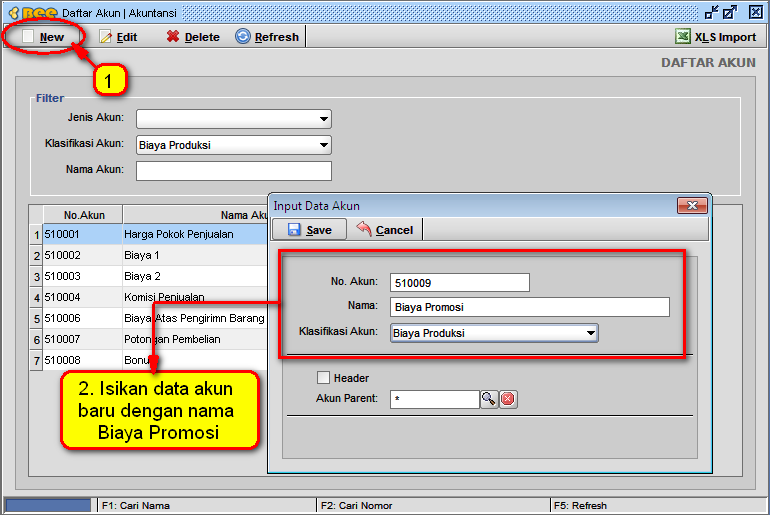Click the Nama field containing Biaya Promosi
770x515 pixels.
pos(530,307)
